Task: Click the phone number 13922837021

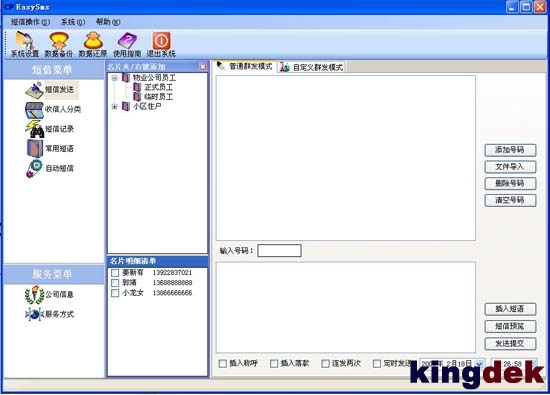Action: click(x=172, y=273)
